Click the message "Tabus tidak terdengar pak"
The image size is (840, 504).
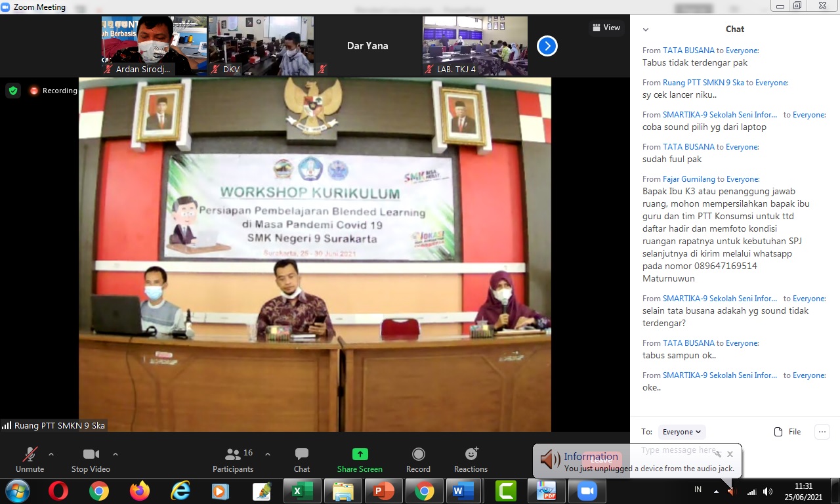(x=695, y=63)
